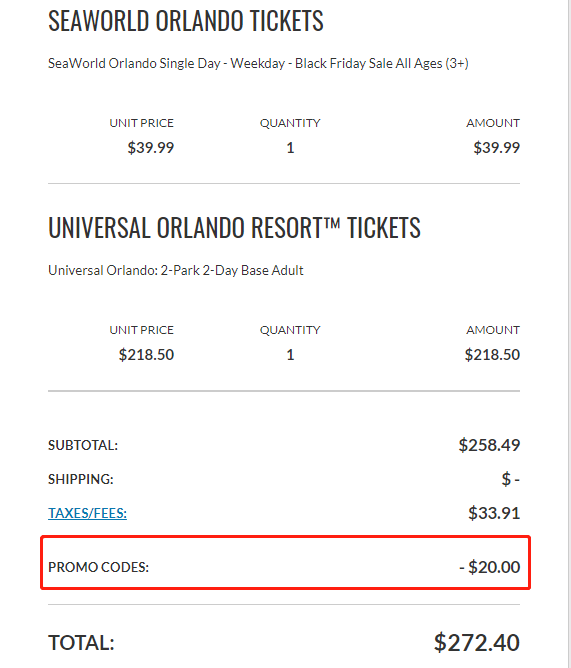
Task: Click the Universal amount $218.50
Action: [492, 354]
